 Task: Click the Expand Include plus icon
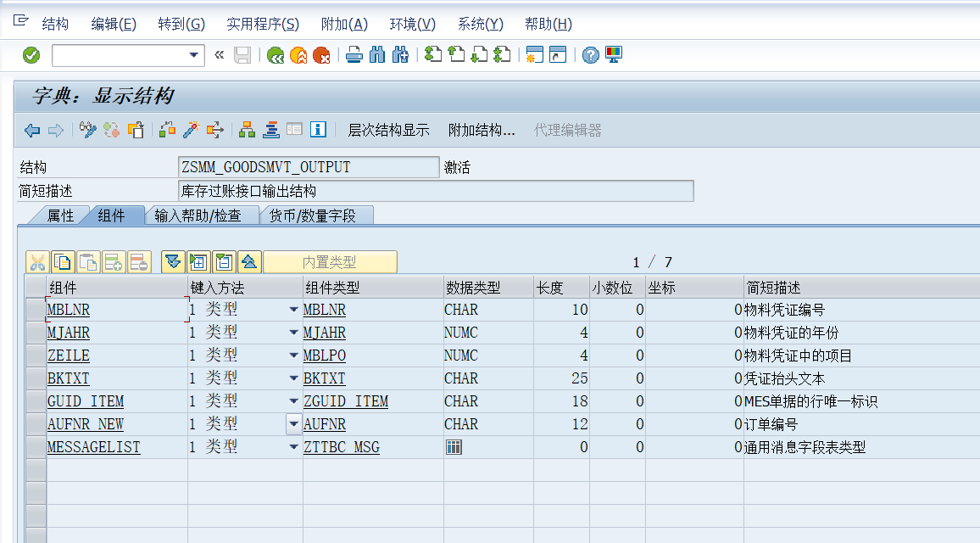tap(198, 262)
